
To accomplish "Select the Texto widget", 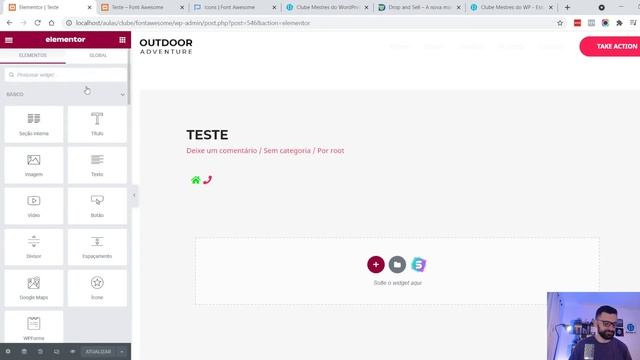I will (x=97, y=165).
